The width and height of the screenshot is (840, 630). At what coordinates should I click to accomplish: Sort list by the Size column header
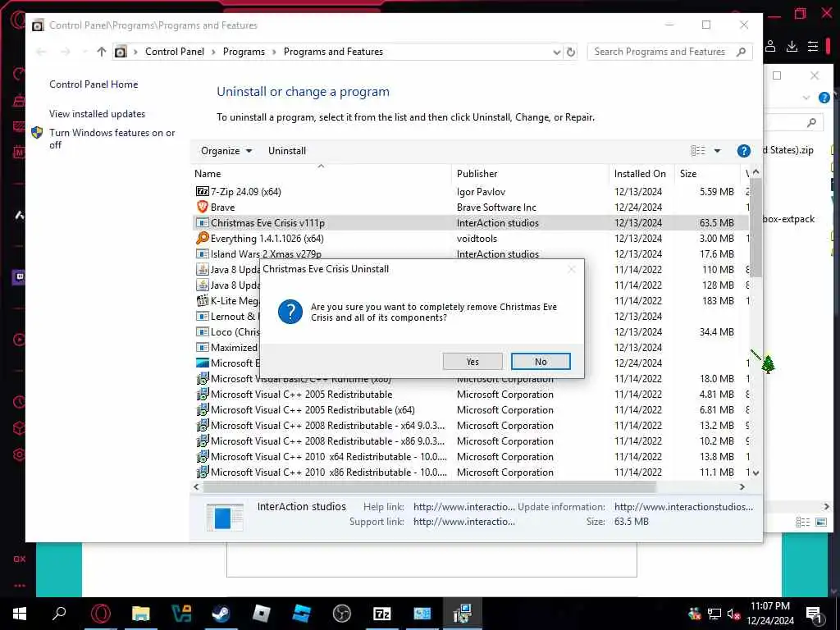point(707,174)
